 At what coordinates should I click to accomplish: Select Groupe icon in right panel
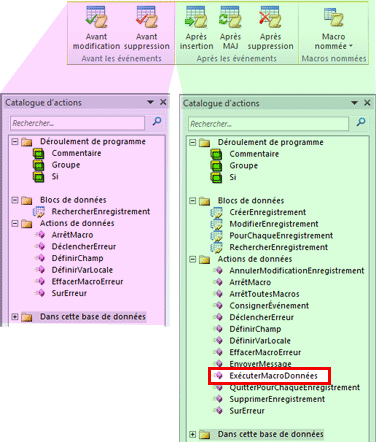[x=216, y=166]
